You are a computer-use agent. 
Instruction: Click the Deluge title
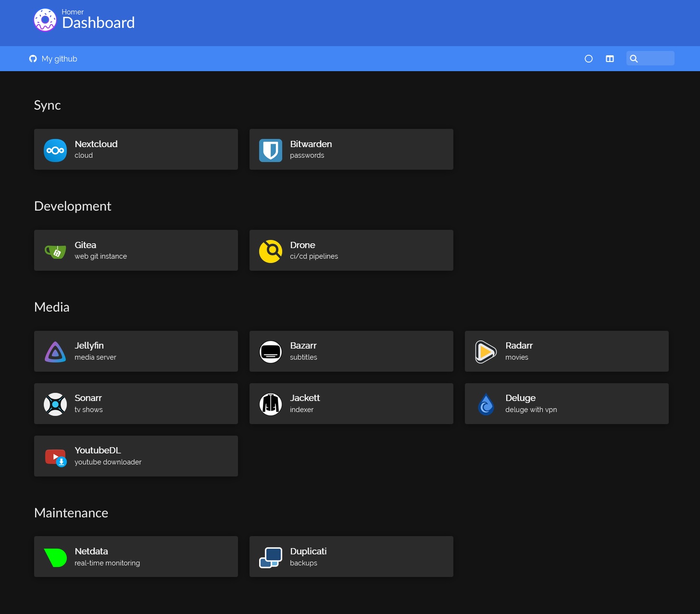click(521, 398)
